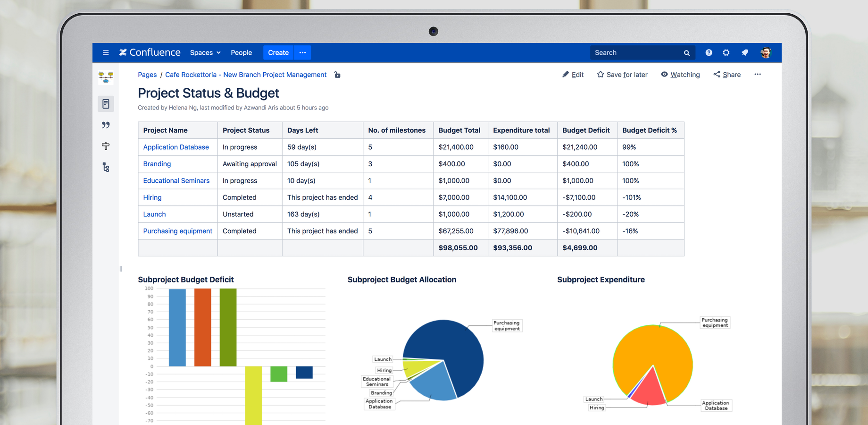Open Pages icon in sidebar
The image size is (868, 425).
pyautogui.click(x=106, y=104)
